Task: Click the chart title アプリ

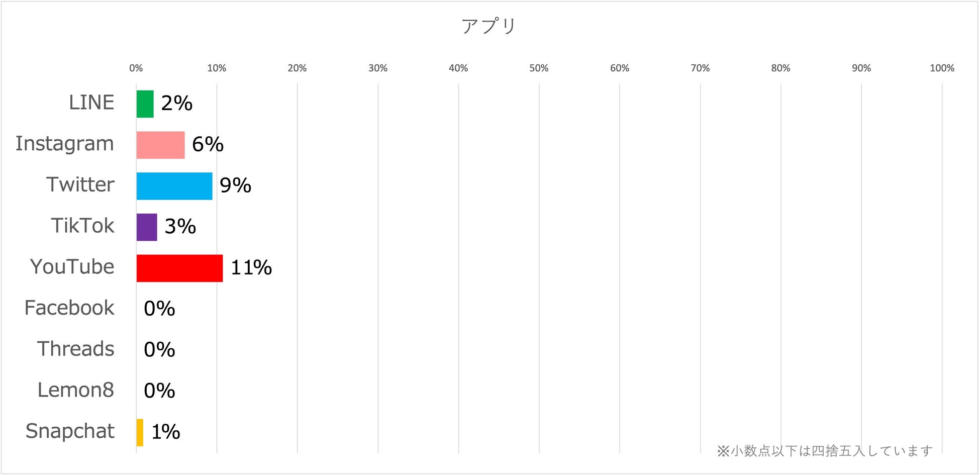Action: 489,26
